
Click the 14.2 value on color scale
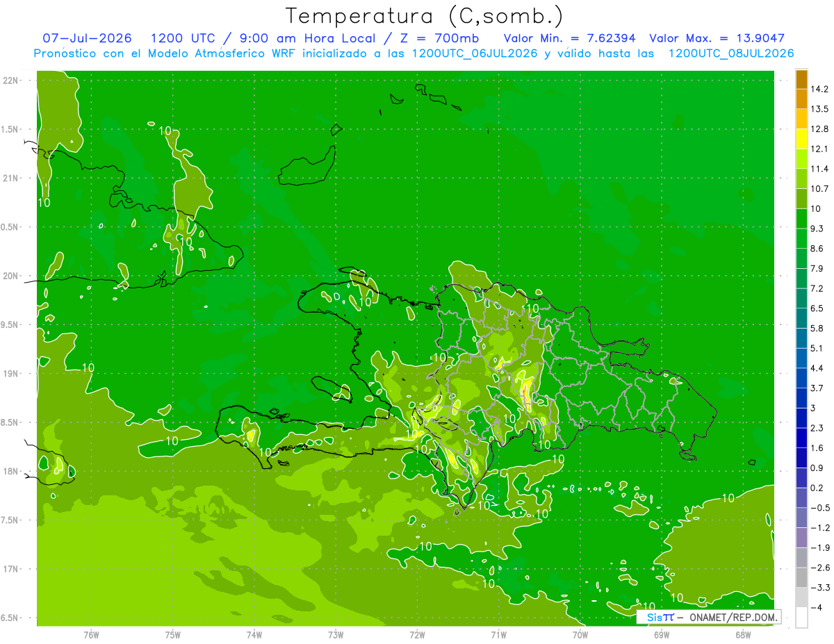(x=819, y=89)
